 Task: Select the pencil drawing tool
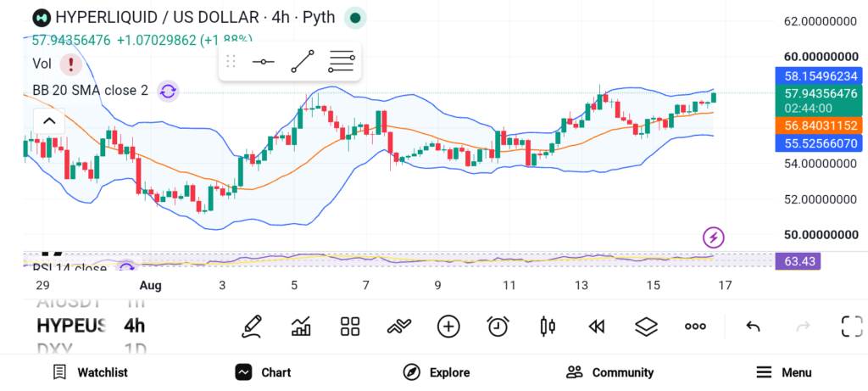[251, 327]
